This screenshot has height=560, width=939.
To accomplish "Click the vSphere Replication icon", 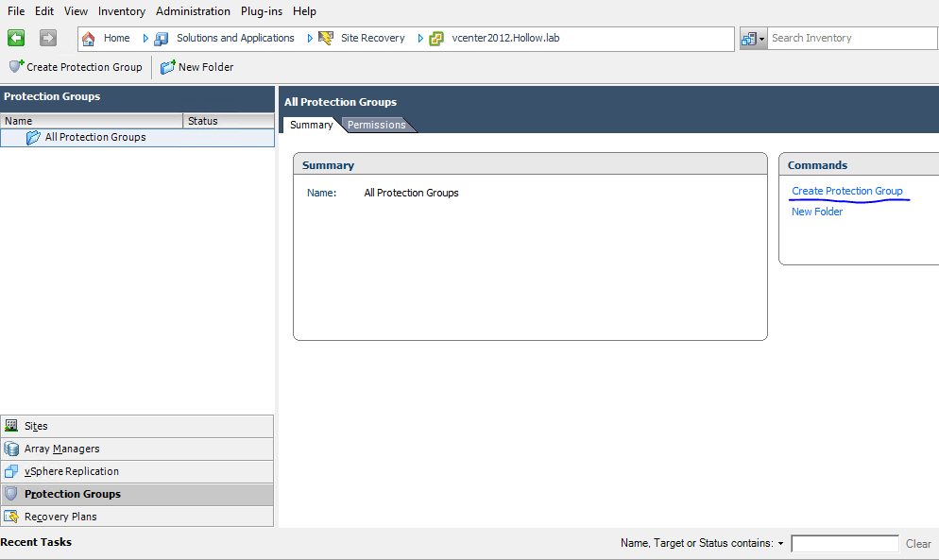I will 11,471.
